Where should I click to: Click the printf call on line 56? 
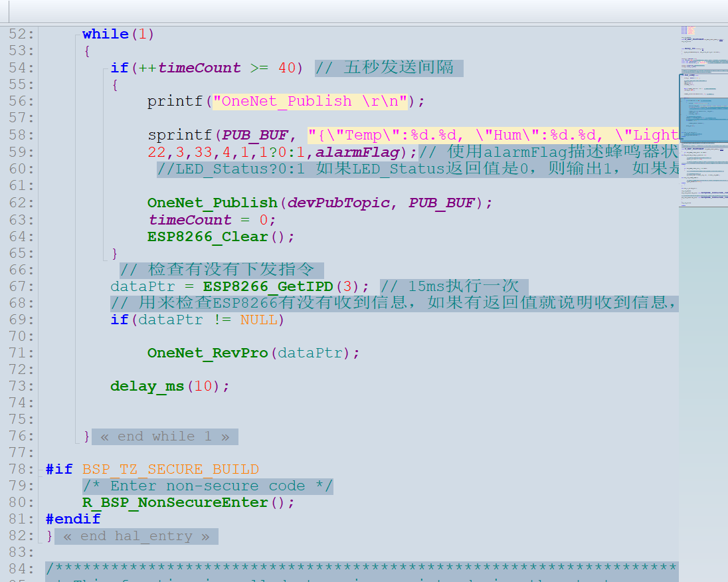175,101
